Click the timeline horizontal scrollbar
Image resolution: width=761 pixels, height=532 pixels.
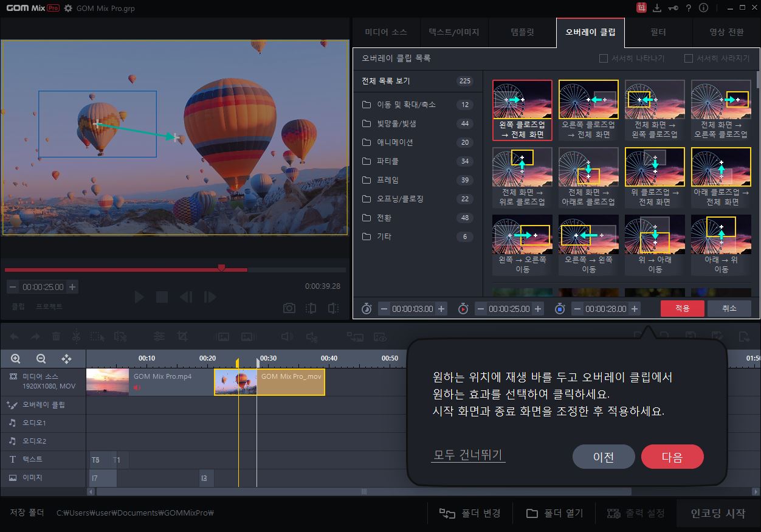(x=363, y=491)
